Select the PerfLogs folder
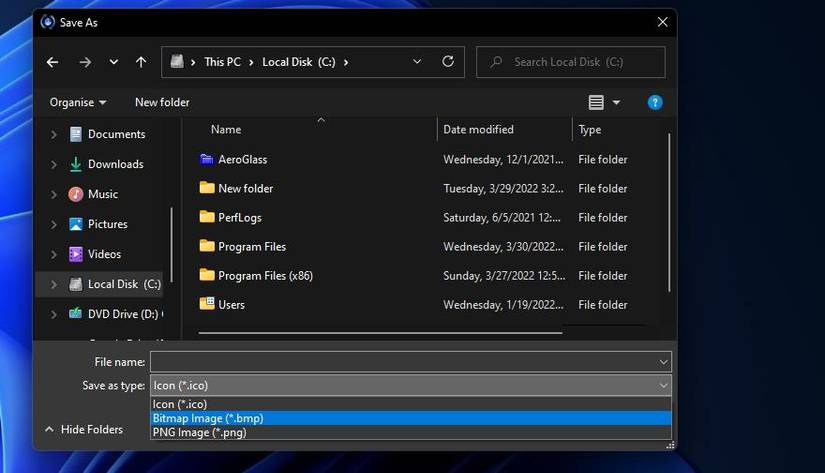This screenshot has height=473, width=825. pos(239,217)
